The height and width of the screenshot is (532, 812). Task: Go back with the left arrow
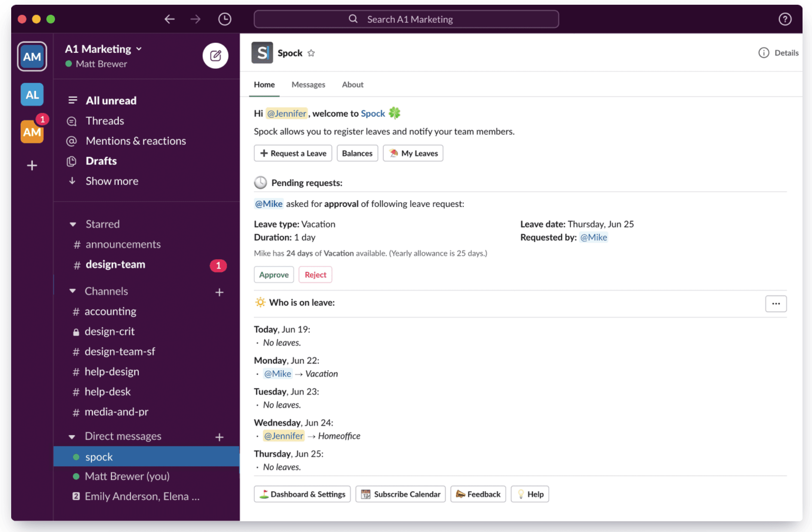point(169,19)
